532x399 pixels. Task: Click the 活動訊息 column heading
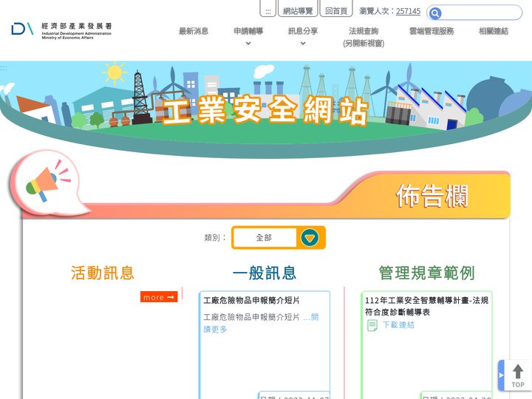pos(103,273)
